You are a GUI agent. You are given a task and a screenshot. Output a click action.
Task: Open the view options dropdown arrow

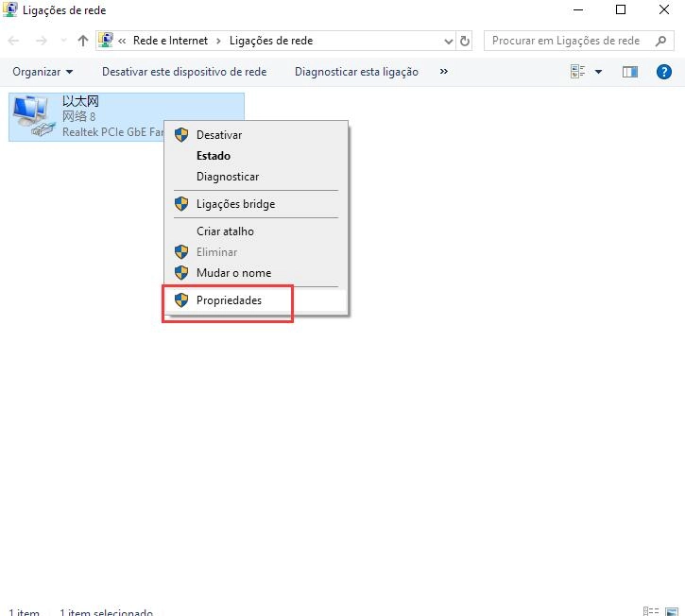coord(598,72)
